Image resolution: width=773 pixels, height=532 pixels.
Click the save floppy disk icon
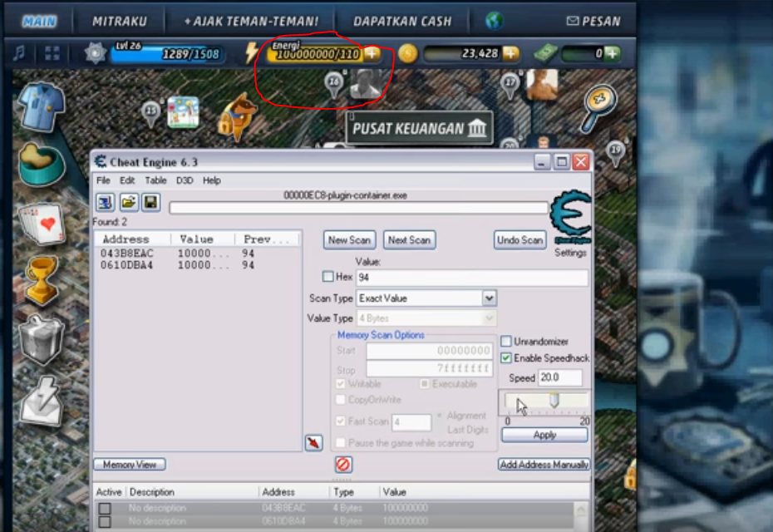(150, 202)
